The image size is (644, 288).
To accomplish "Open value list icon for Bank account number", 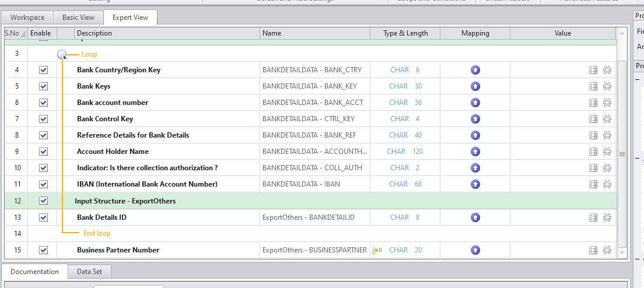I will (593, 103).
